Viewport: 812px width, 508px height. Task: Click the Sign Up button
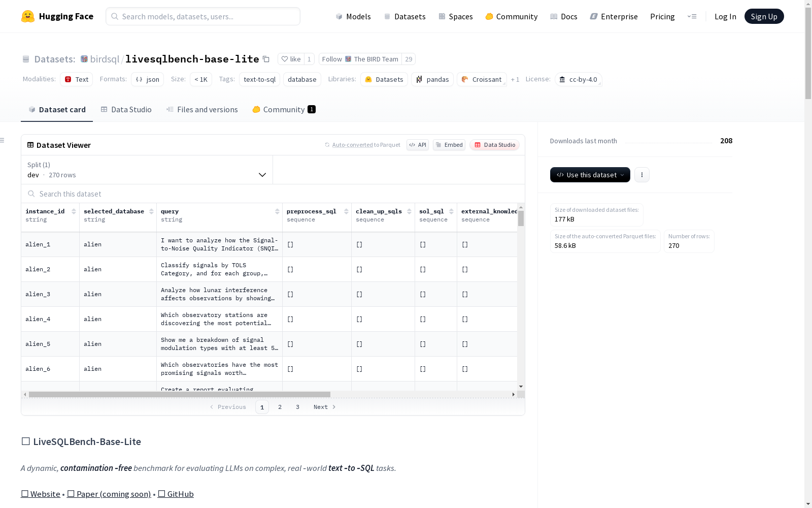click(764, 16)
